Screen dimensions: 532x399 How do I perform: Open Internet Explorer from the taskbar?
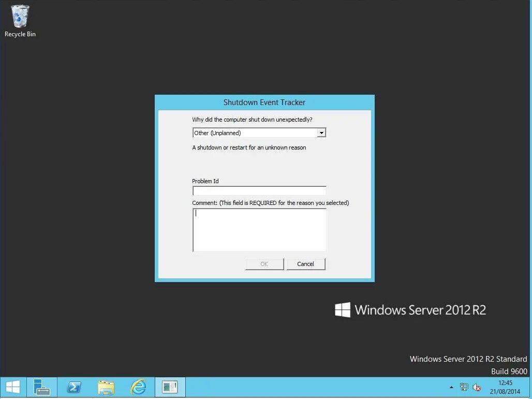138,387
